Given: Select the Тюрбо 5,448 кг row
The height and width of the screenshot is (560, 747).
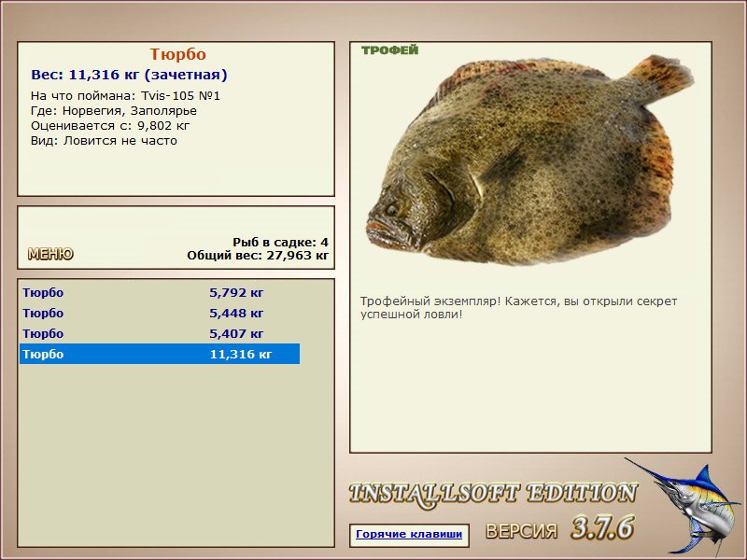Looking at the screenshot, I should (160, 313).
